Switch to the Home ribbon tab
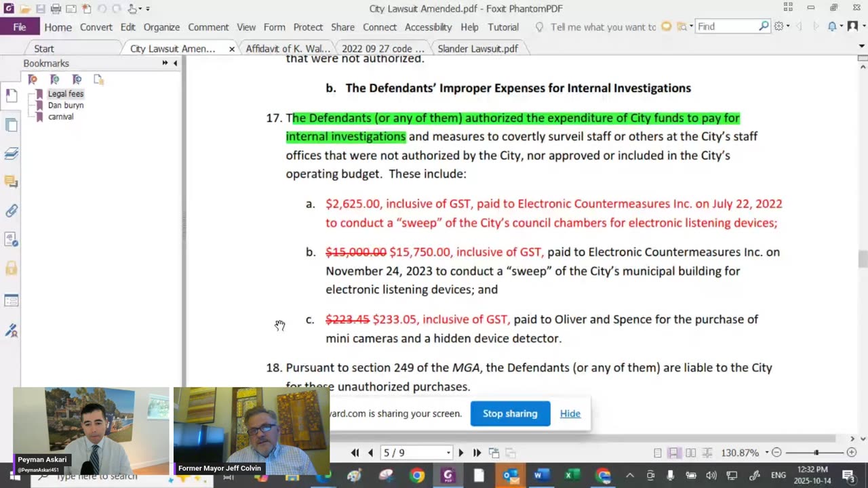The height and width of the screenshot is (488, 868). (x=58, y=27)
